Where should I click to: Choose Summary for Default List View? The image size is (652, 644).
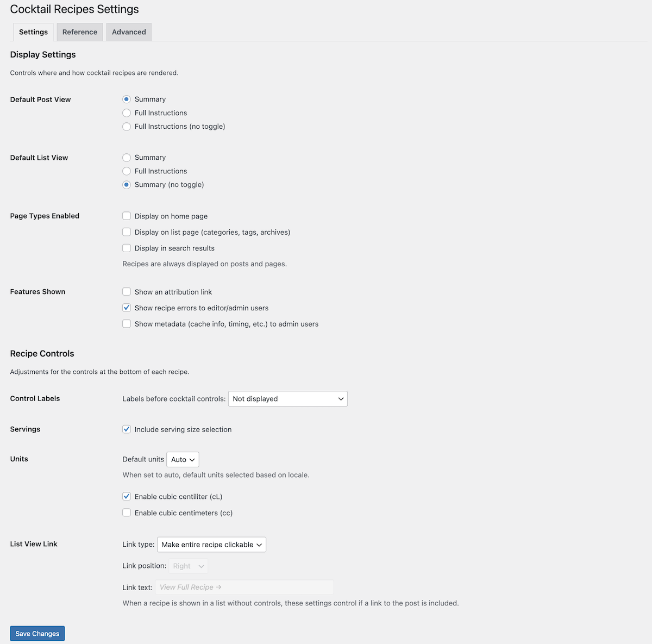point(126,157)
